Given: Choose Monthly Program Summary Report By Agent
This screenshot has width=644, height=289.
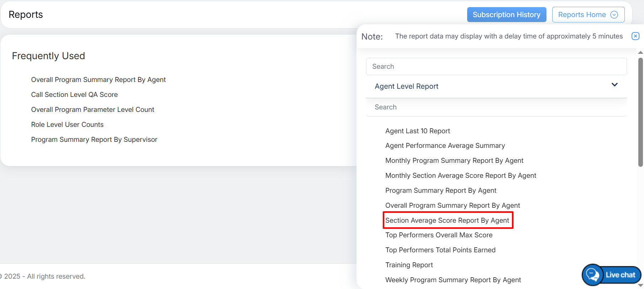Looking at the screenshot, I should click(454, 161).
